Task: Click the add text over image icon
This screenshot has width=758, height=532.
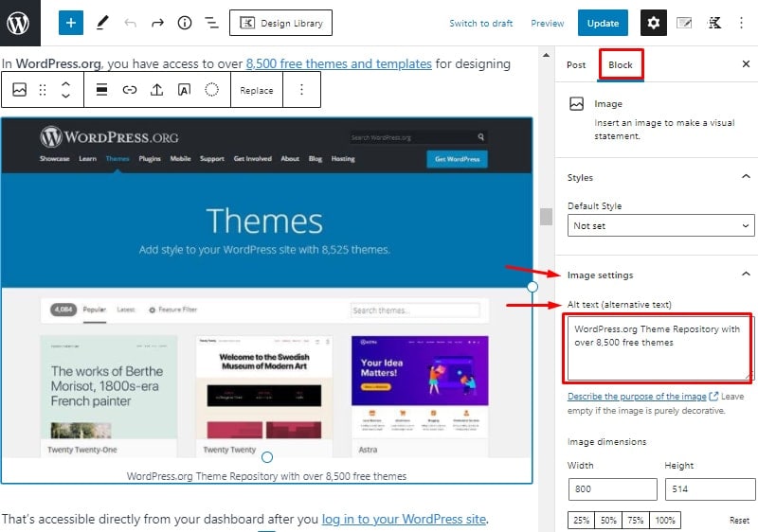Action: pyautogui.click(x=184, y=89)
